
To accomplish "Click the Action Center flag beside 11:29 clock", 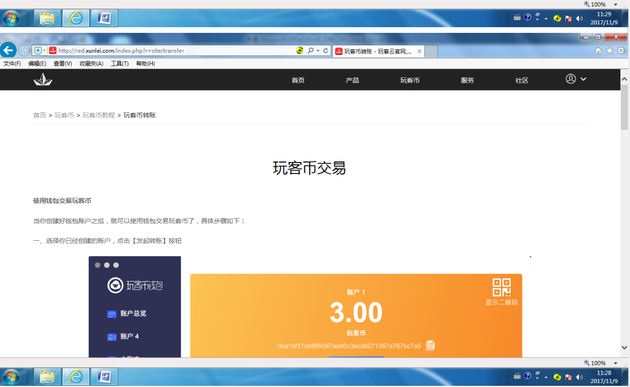I will tap(568, 18).
